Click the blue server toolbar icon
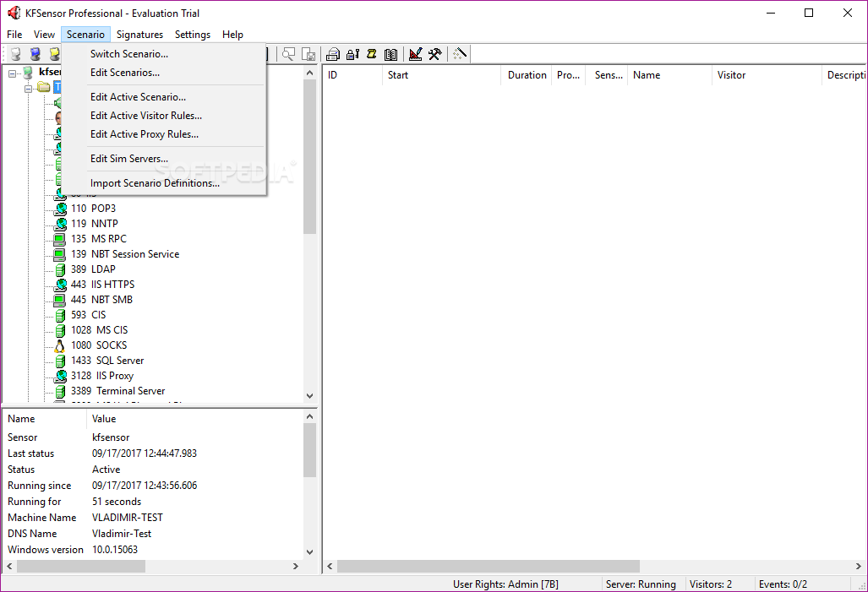The width and height of the screenshot is (868, 592). click(35, 54)
